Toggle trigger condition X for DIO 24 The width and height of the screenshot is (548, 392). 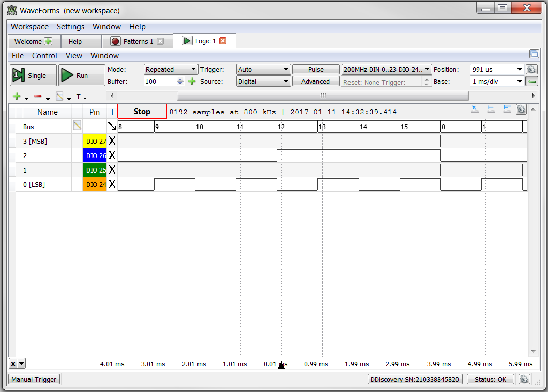[112, 184]
